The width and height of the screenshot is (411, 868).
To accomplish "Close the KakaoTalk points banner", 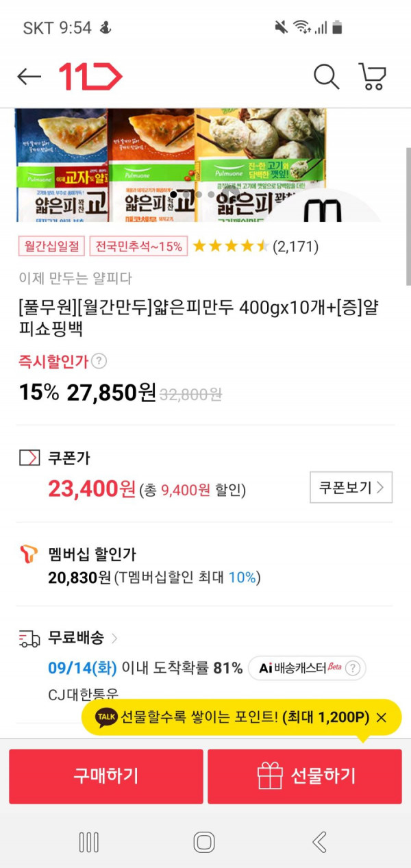I will point(382,717).
